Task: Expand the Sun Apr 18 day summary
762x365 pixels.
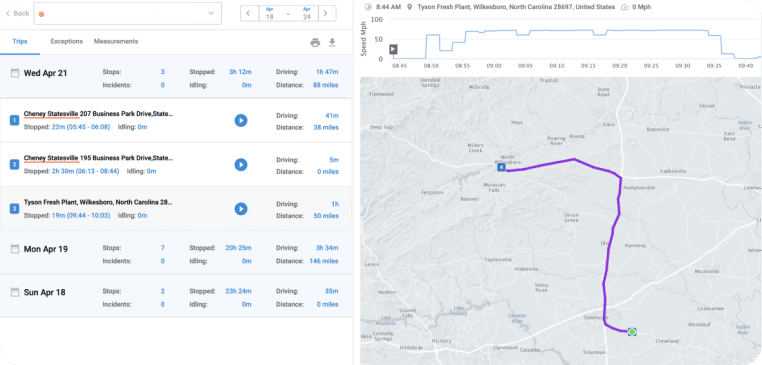Action: [x=175, y=296]
